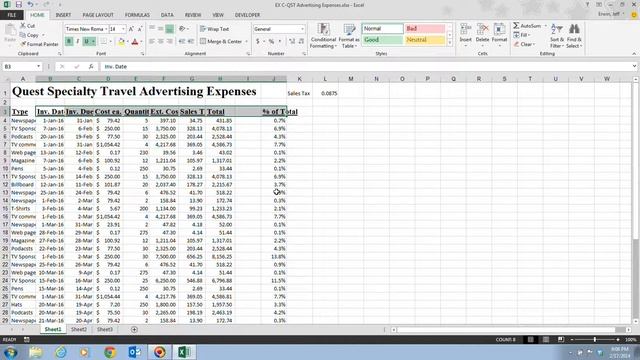This screenshot has width=640, height=360.
Task: Open the Name Box dropdown arrow
Action: tap(38, 66)
